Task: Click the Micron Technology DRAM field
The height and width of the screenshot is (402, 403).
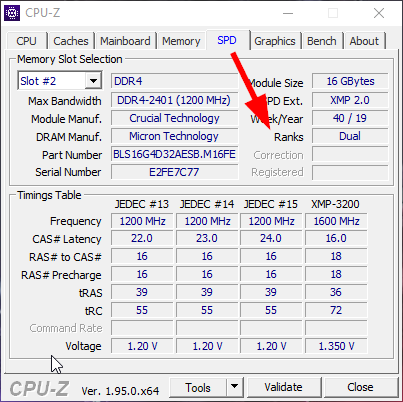Action: 174,136
